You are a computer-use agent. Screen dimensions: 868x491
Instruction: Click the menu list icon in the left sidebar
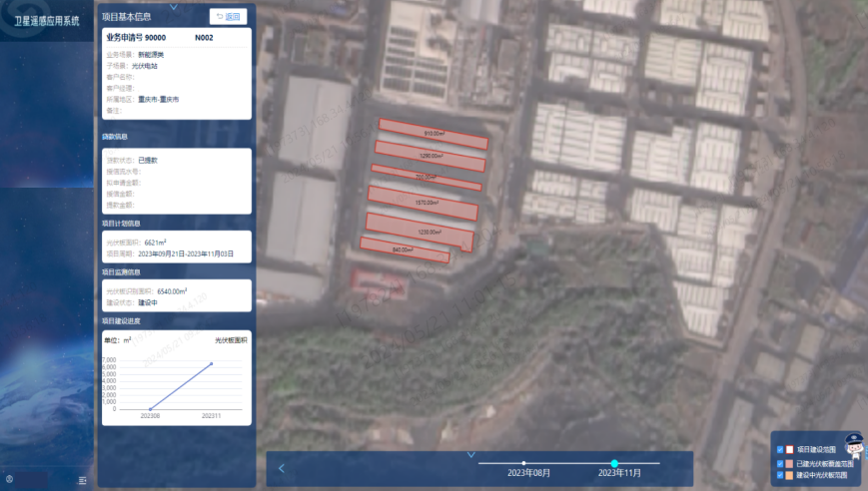(82, 480)
